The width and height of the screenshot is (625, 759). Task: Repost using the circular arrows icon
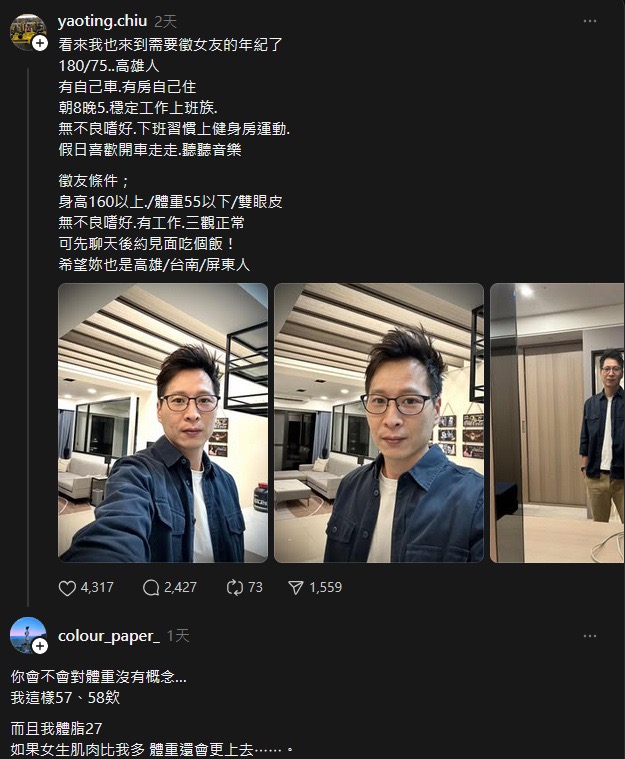[x=235, y=588]
